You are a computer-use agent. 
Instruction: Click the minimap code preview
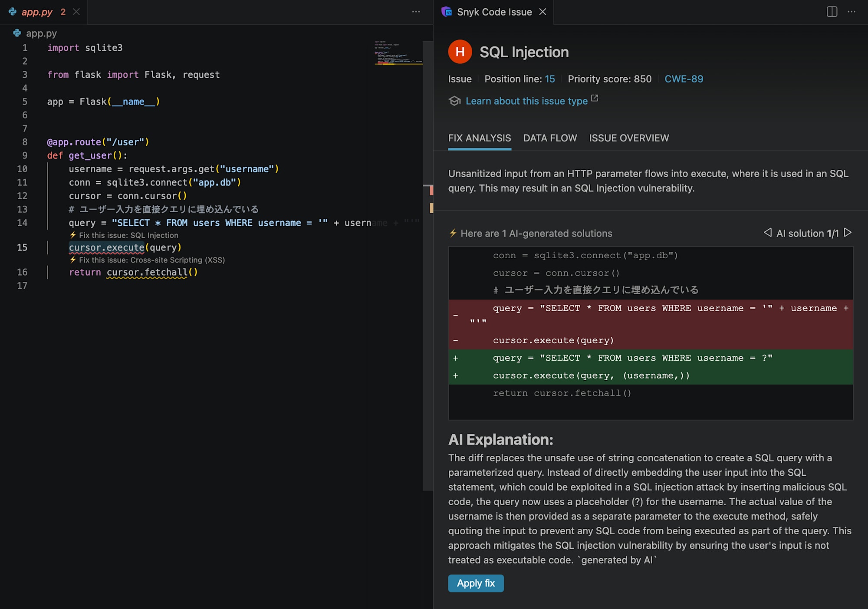398,53
